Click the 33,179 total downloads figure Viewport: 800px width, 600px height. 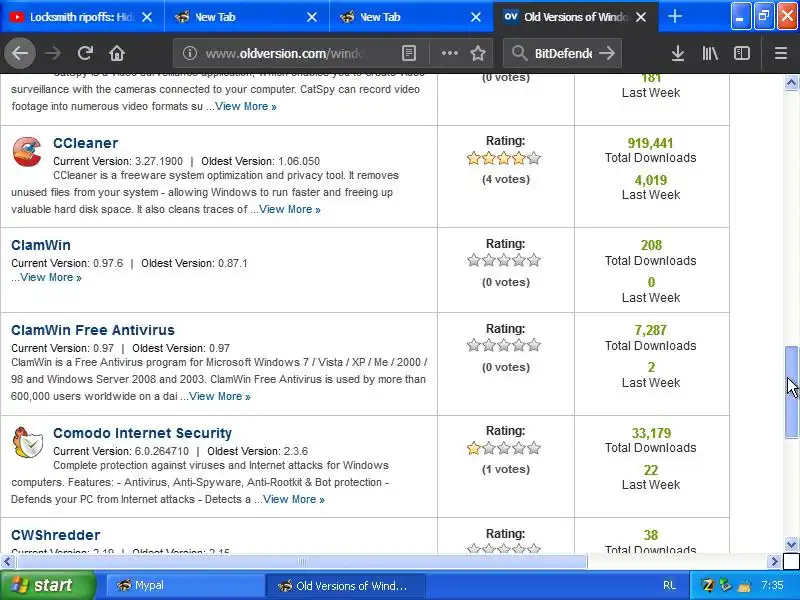tap(651, 433)
